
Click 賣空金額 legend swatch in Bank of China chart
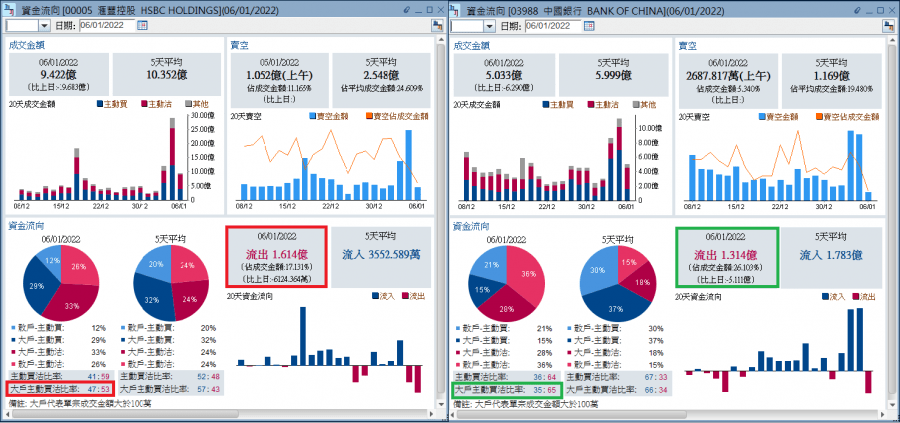762,117
